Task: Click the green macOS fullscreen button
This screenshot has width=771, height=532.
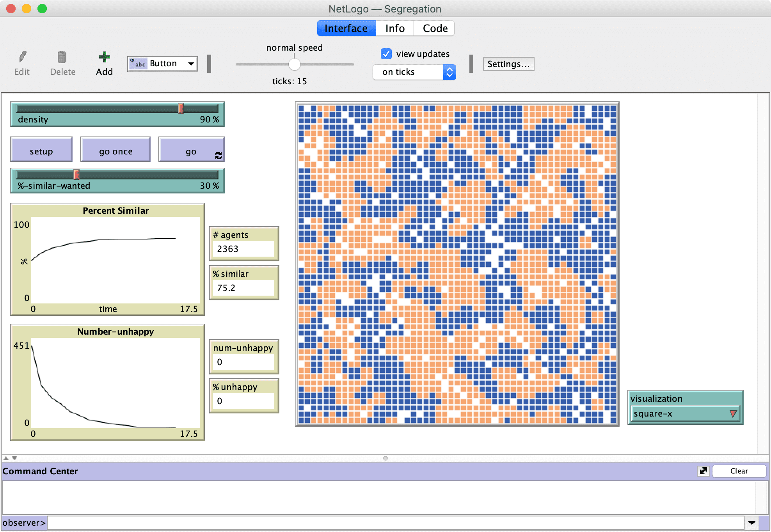Action: tap(42, 9)
